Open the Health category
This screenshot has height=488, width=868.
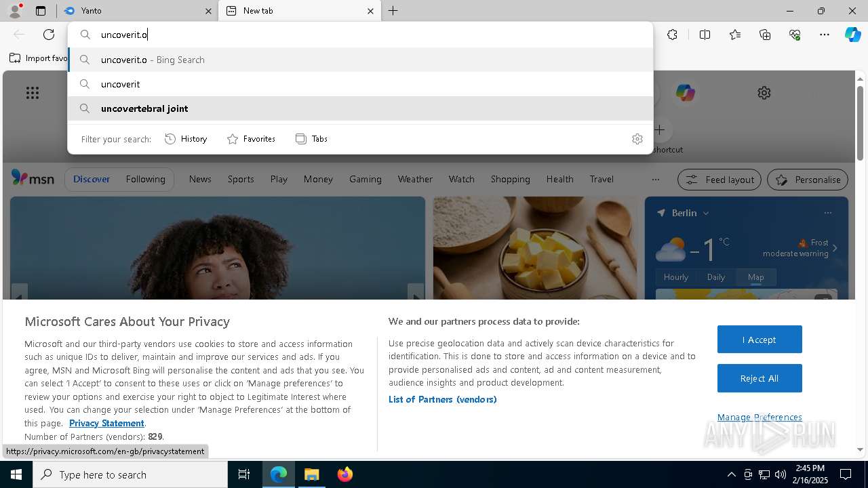(559, 180)
